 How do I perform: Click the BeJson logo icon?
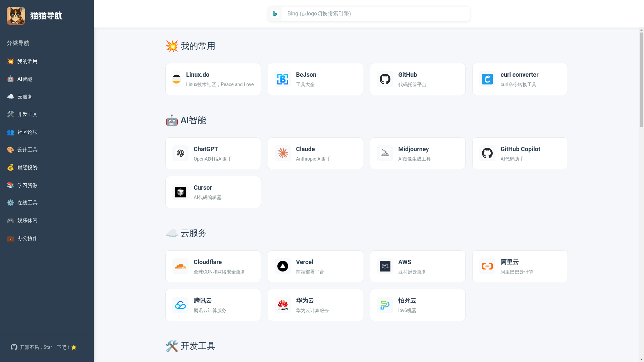click(283, 79)
